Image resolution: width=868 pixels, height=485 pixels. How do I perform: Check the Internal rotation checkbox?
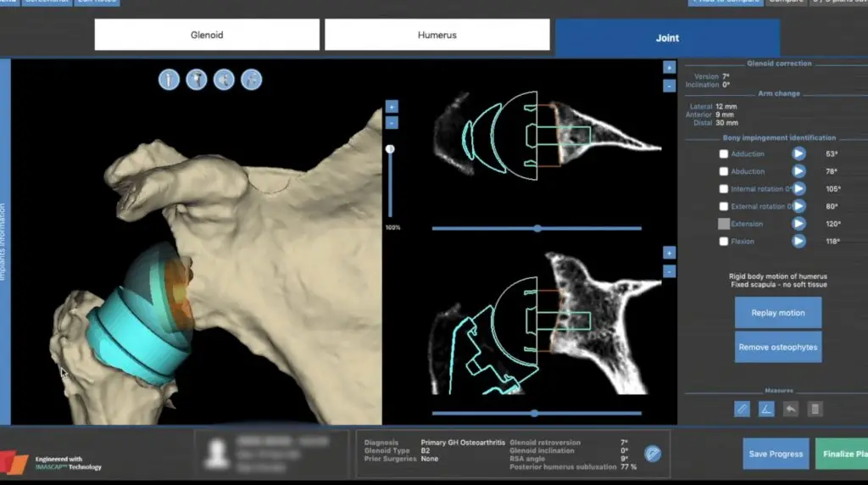723,189
